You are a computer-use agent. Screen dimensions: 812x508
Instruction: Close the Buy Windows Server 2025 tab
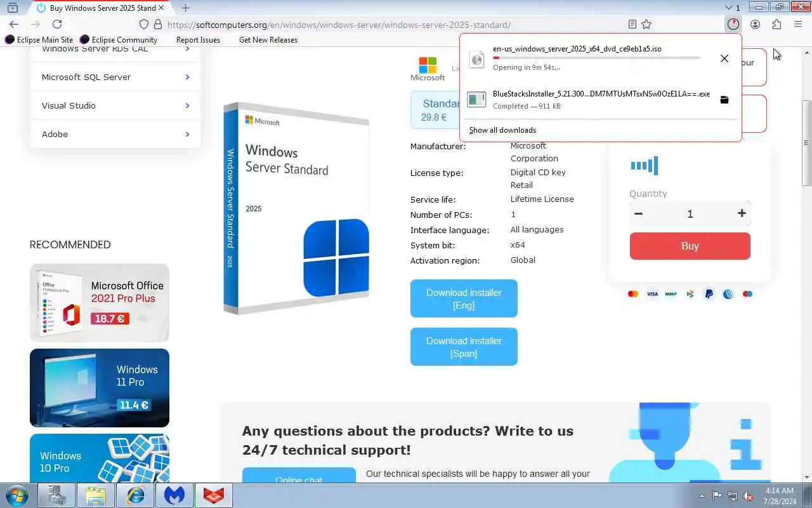point(161,8)
